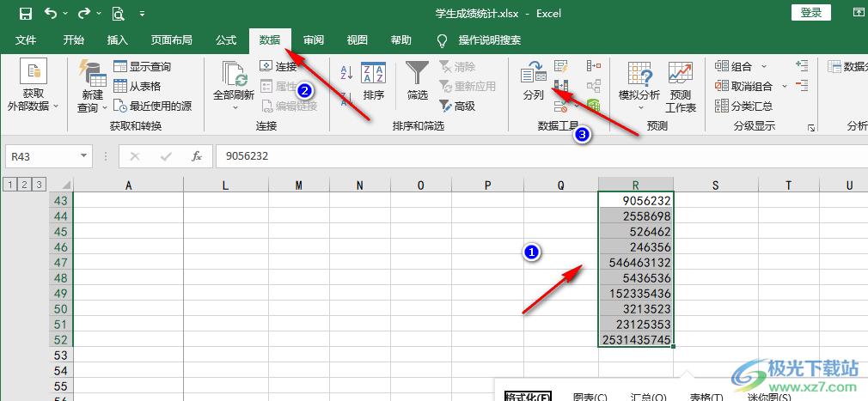The image size is (868, 401).
Task: Open the 连接 command
Action: [x=278, y=67]
